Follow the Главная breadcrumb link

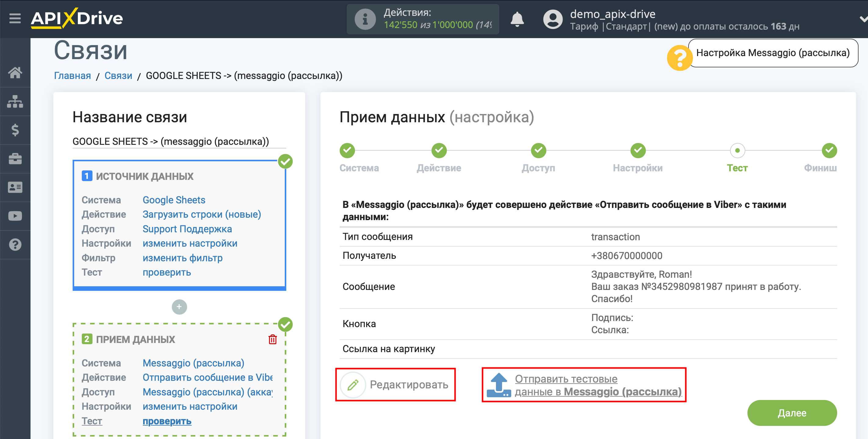coord(72,76)
